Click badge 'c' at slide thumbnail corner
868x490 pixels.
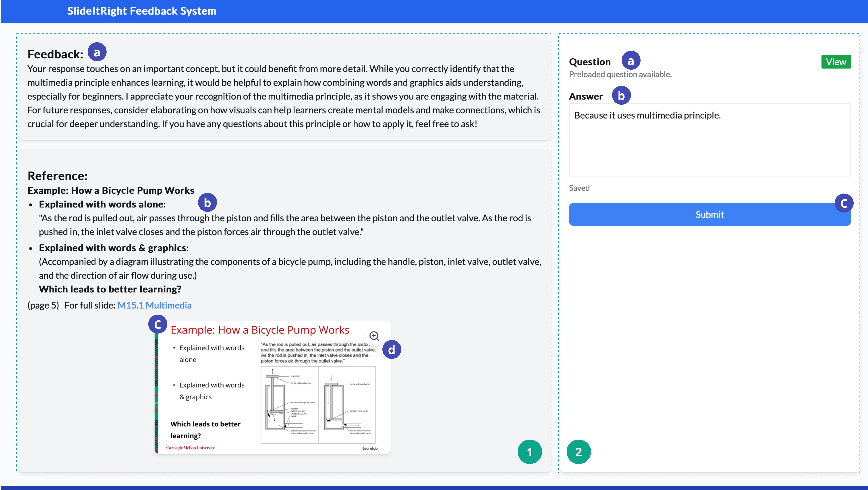[157, 324]
